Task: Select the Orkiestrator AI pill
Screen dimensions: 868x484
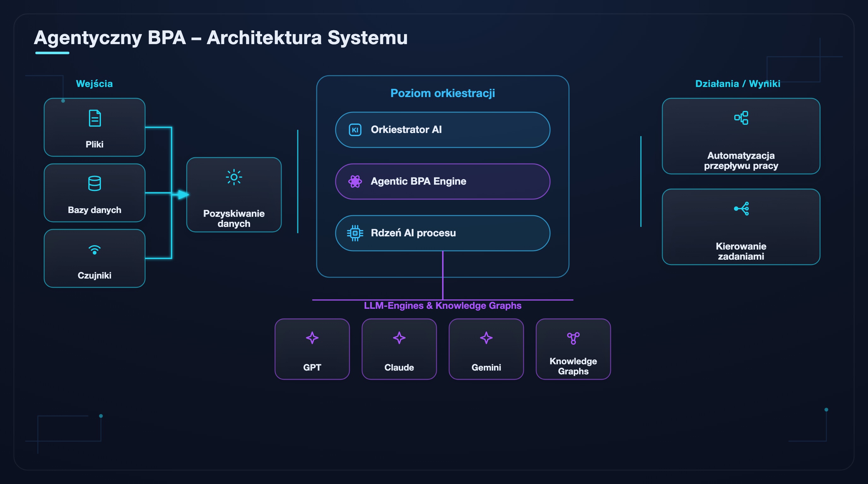Action: [x=443, y=130]
